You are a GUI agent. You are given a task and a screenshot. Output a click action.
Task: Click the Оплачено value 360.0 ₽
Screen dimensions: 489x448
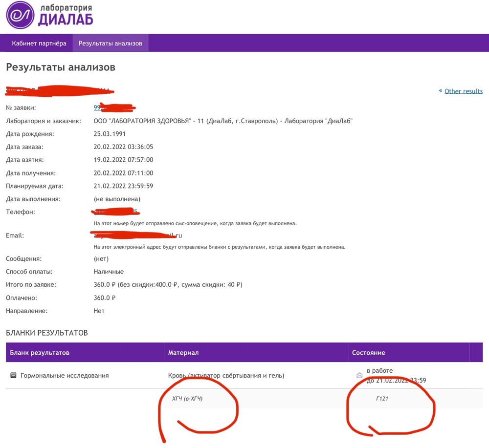tap(105, 298)
